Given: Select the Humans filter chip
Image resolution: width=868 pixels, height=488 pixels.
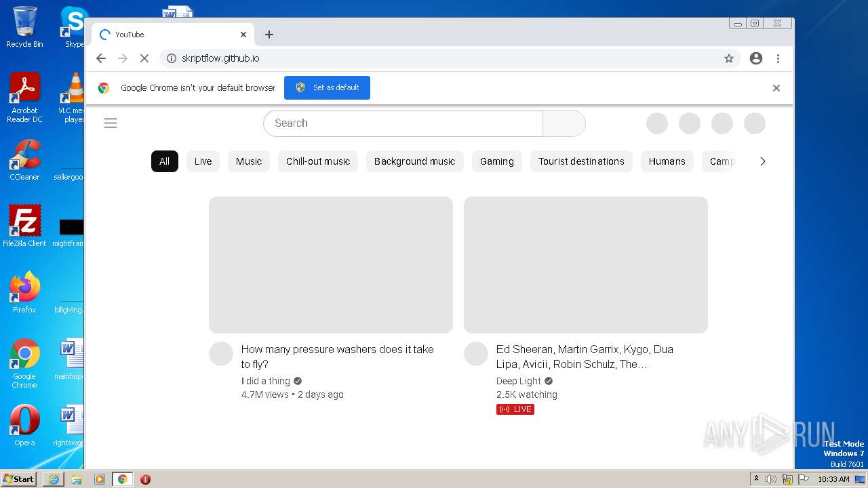Looking at the screenshot, I should (x=667, y=161).
